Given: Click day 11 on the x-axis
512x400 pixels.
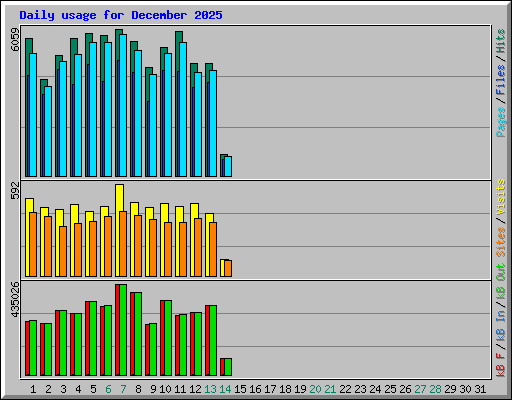Looking at the screenshot, I should click(x=180, y=389).
